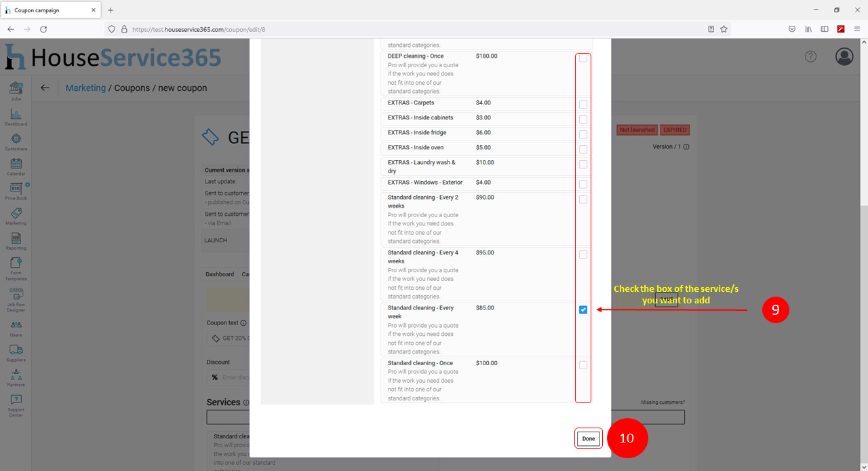Toggle browser reader view icon

tap(711, 29)
